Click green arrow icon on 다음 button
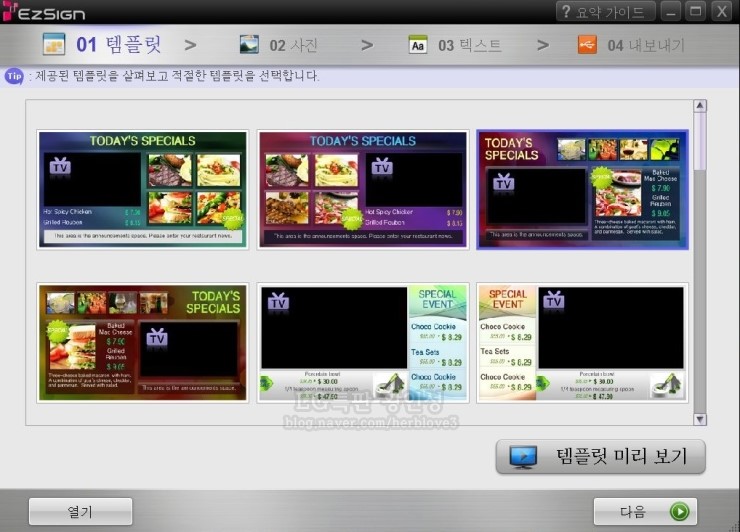 [x=680, y=511]
